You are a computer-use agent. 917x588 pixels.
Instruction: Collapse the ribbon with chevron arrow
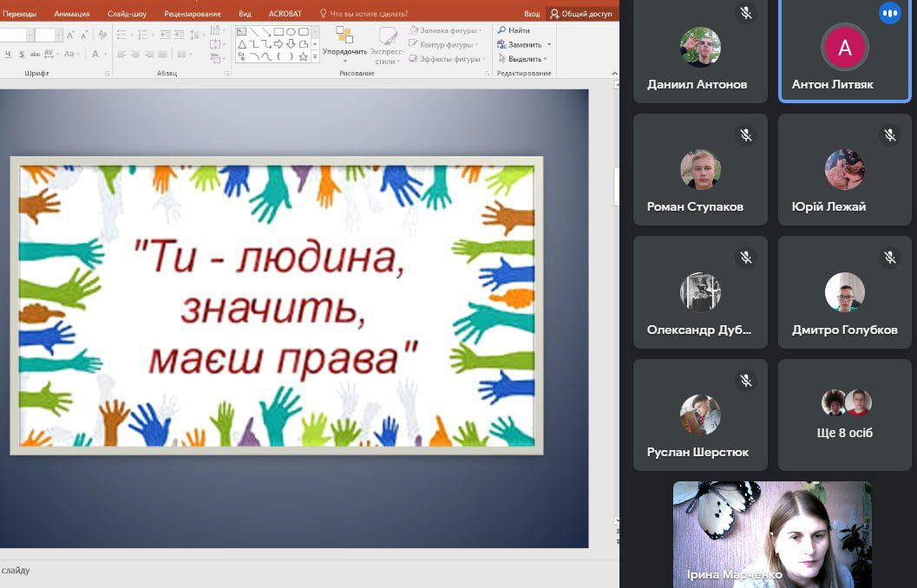(614, 74)
